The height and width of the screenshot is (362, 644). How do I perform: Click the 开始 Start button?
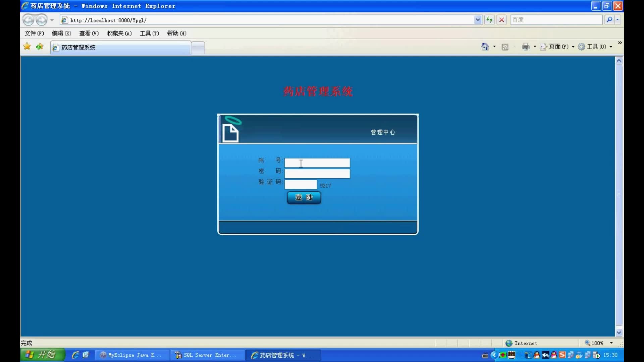point(42,355)
